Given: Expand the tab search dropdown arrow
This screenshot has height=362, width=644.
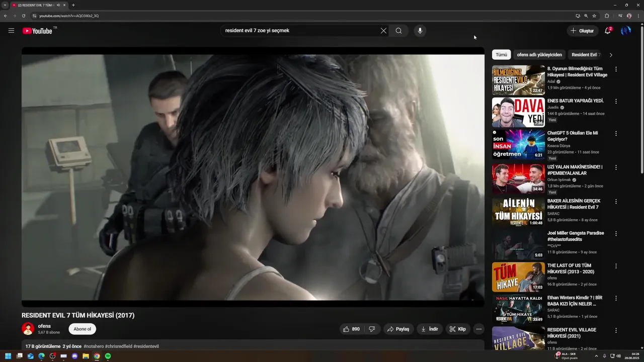Looking at the screenshot, I should point(5,5).
